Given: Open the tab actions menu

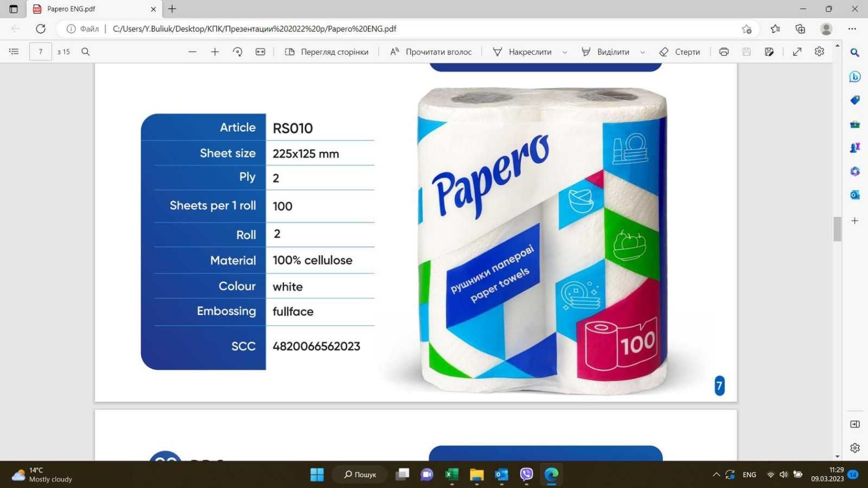Looking at the screenshot, I should (x=14, y=9).
